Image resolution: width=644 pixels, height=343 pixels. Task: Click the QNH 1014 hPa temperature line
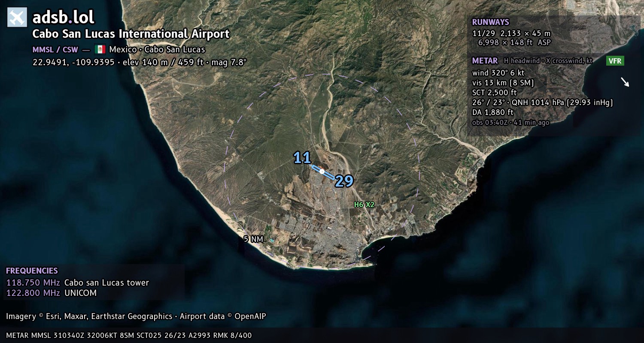click(x=542, y=102)
